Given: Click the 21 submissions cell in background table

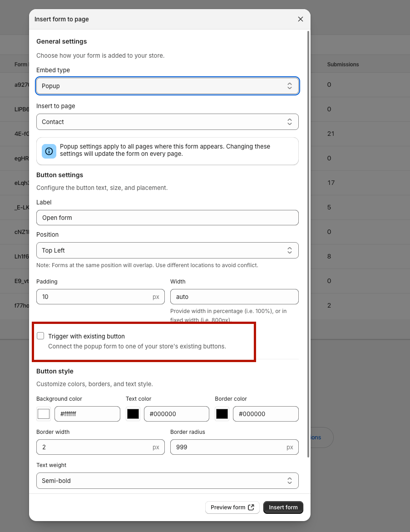Looking at the screenshot, I should [x=331, y=134].
